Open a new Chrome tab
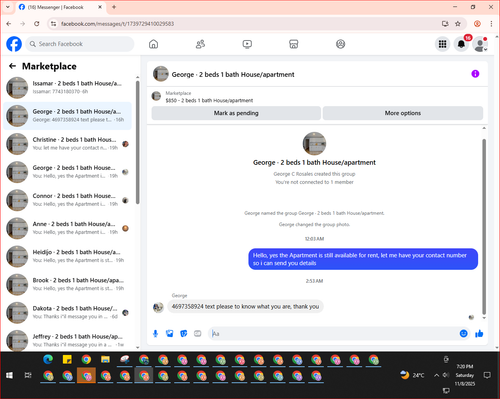 click(114, 7)
